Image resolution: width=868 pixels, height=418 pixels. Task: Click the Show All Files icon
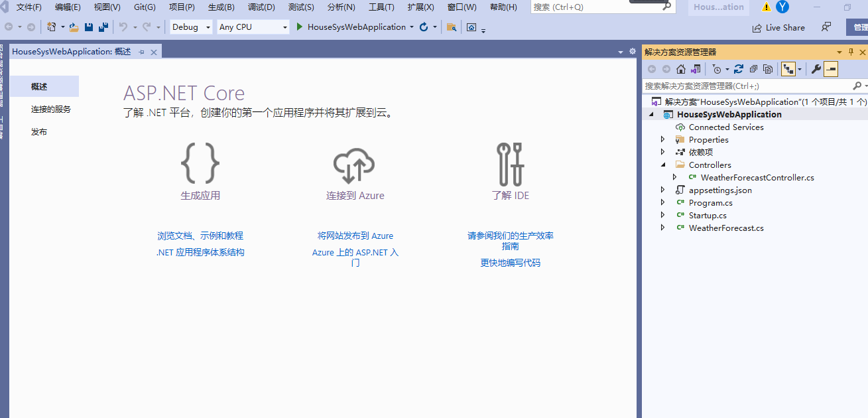[768, 69]
